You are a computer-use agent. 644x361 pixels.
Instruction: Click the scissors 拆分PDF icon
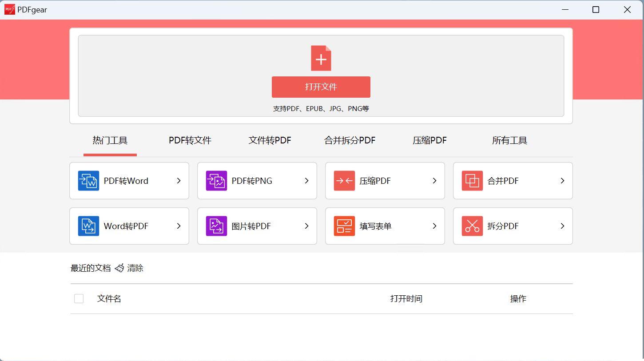tap(472, 226)
